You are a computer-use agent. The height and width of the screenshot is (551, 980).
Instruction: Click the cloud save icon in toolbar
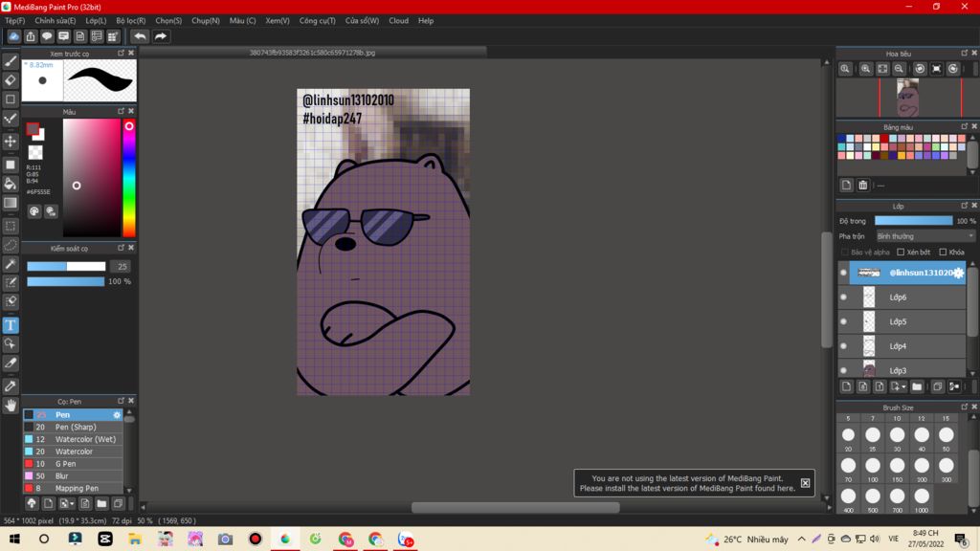click(x=13, y=36)
